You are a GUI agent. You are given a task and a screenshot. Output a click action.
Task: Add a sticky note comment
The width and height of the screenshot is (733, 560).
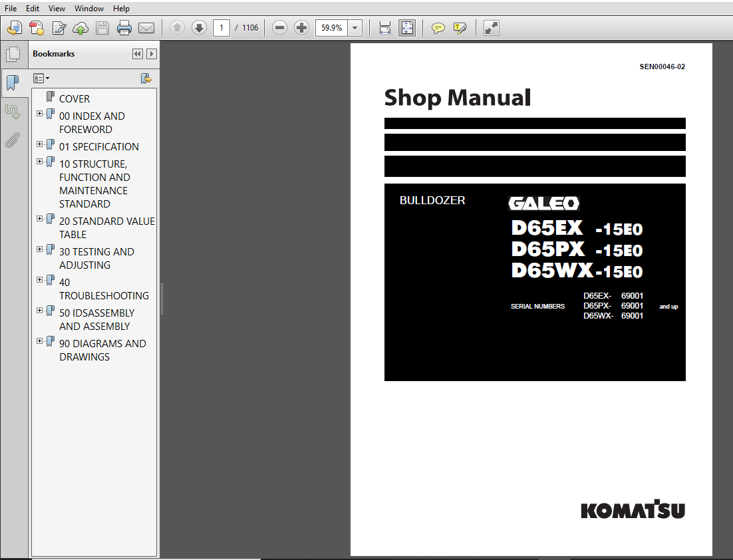[x=438, y=29]
